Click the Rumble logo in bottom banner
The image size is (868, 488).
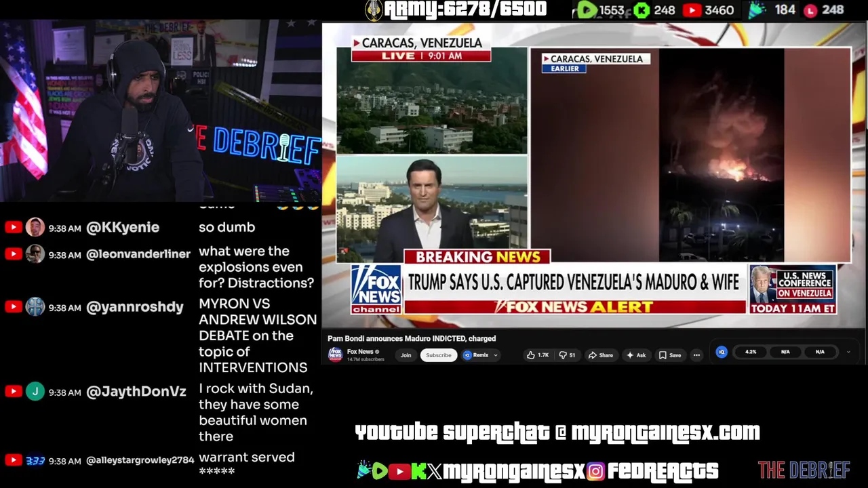click(380, 471)
